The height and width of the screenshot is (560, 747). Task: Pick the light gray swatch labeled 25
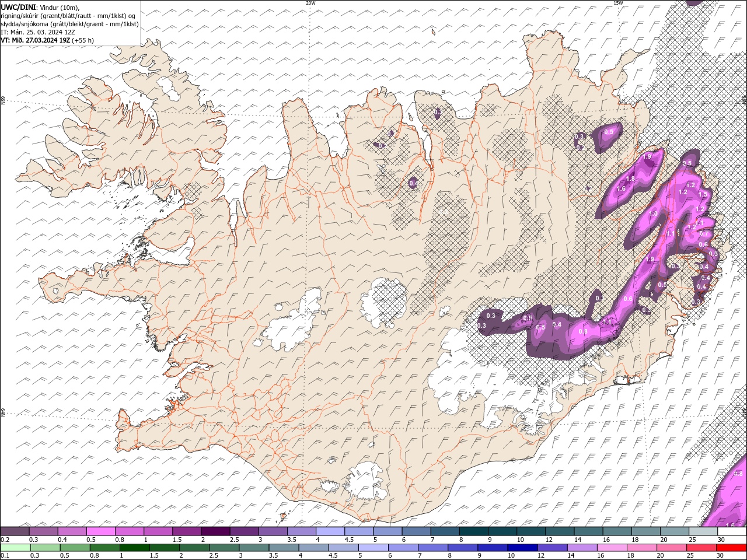click(x=703, y=531)
